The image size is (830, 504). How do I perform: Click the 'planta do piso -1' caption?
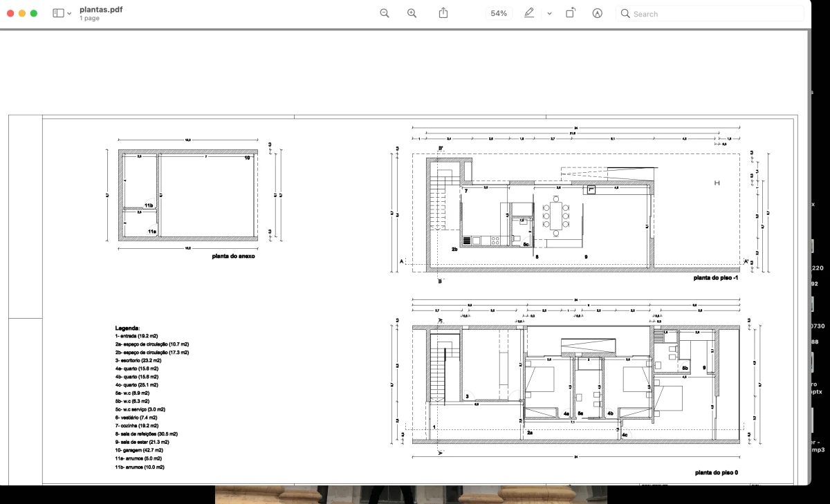(x=717, y=277)
